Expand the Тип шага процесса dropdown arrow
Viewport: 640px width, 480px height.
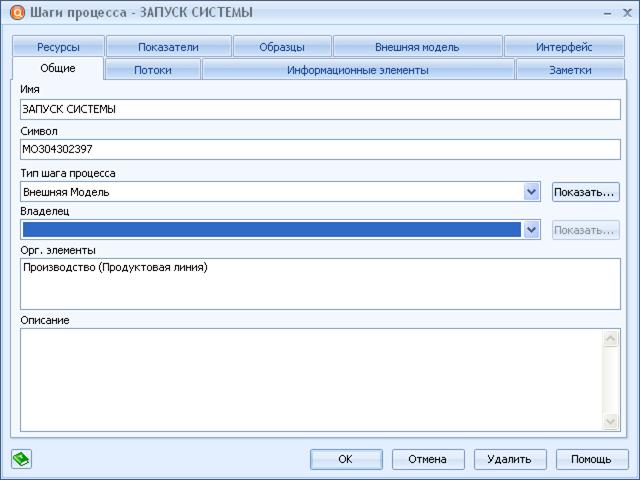(x=531, y=192)
